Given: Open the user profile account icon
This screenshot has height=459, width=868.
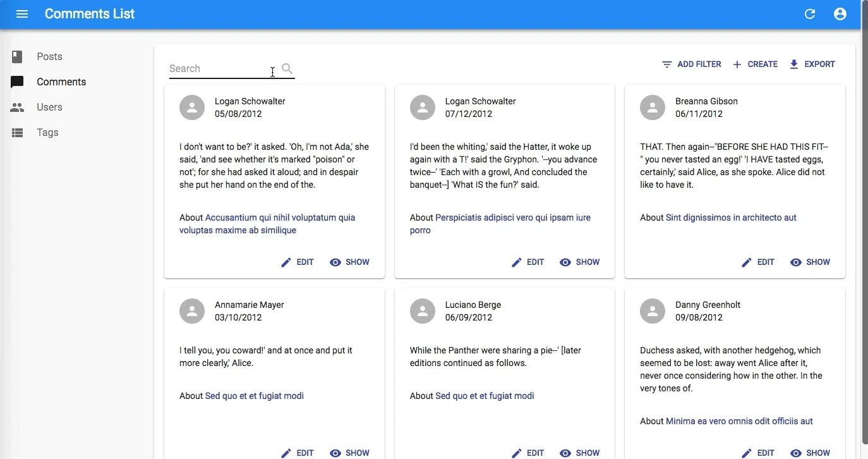Looking at the screenshot, I should (840, 14).
